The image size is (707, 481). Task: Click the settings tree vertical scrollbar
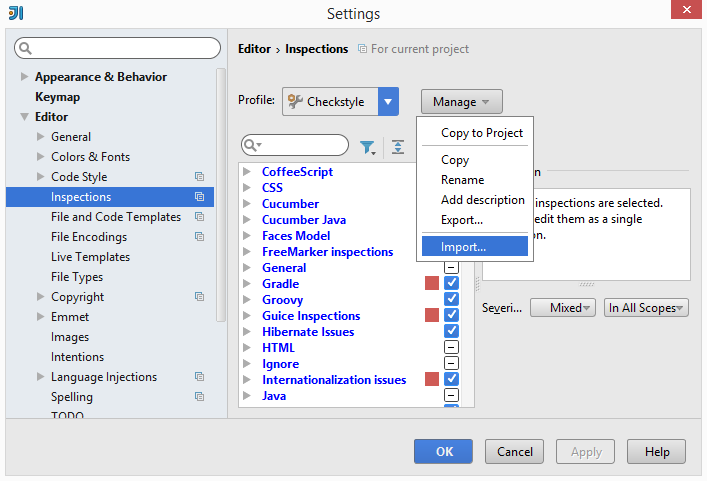tap(220, 195)
